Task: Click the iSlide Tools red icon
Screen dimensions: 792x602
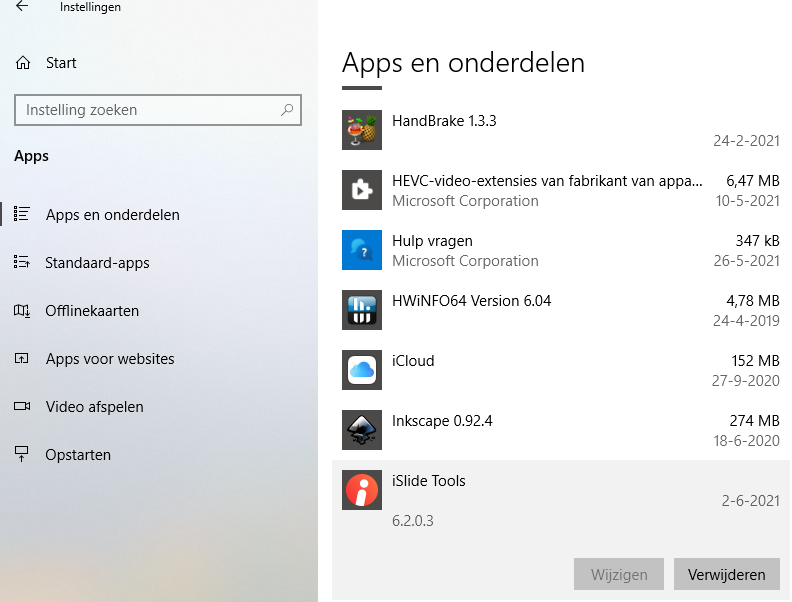Action: pyautogui.click(x=362, y=490)
